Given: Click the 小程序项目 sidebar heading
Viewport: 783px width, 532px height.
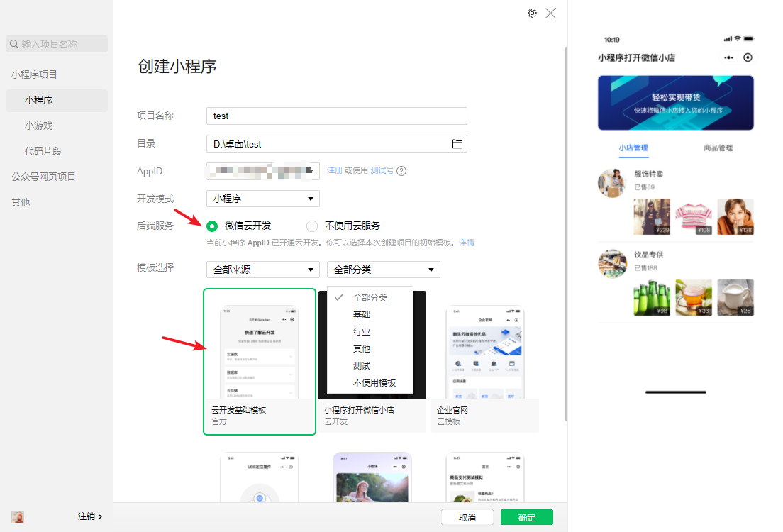Looking at the screenshot, I should pos(34,75).
